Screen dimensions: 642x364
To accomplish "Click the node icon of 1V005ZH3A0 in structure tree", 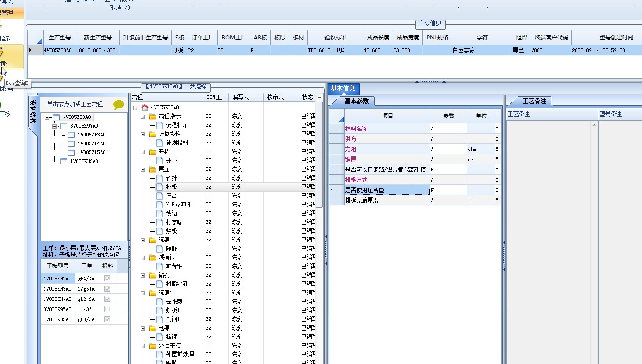I will 71,135.
